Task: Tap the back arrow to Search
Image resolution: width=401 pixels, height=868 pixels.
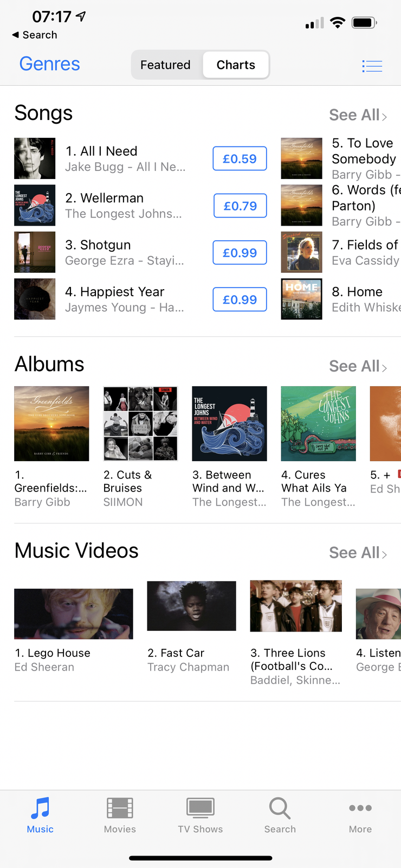Action: point(15,35)
